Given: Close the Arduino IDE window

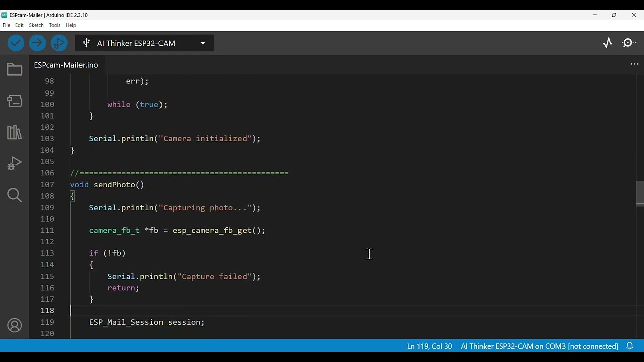Looking at the screenshot, I should pos(633,15).
